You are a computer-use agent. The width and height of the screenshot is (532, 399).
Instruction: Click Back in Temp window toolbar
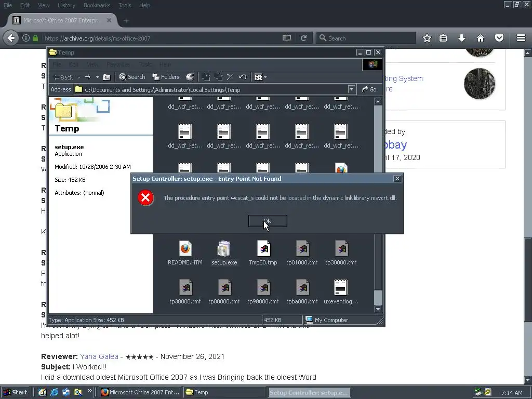coord(63,77)
